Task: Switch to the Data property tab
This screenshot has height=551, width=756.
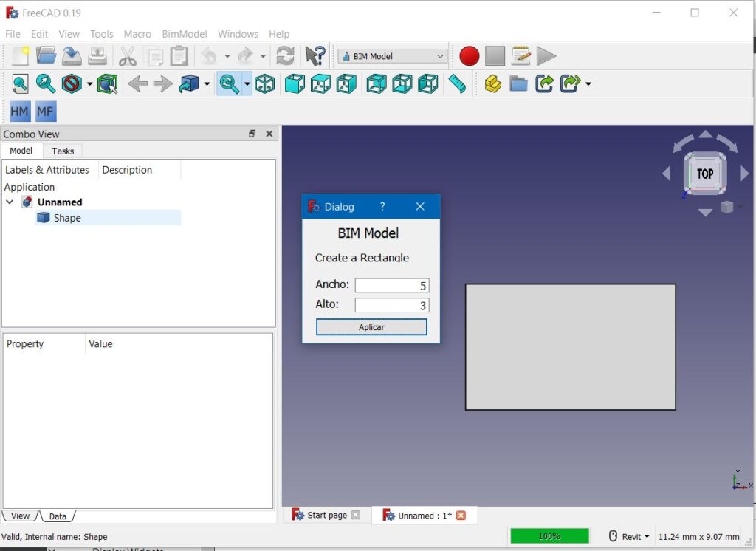Action: pos(58,516)
